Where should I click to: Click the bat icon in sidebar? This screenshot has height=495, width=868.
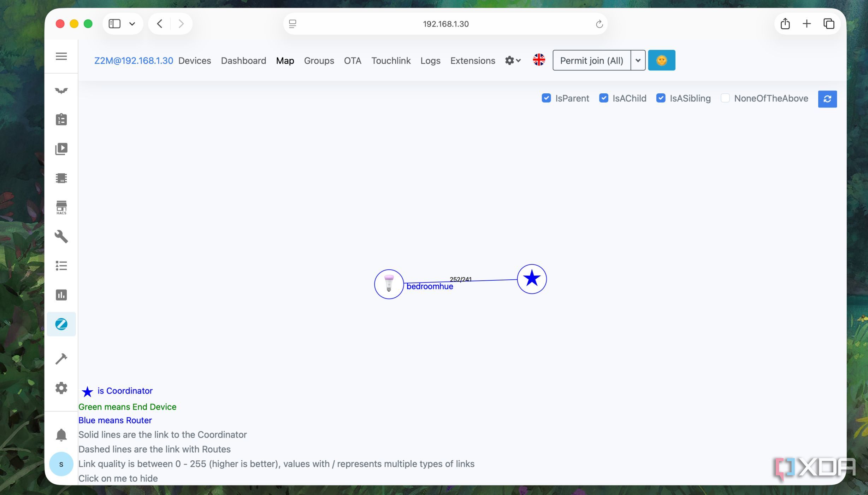pos(61,91)
